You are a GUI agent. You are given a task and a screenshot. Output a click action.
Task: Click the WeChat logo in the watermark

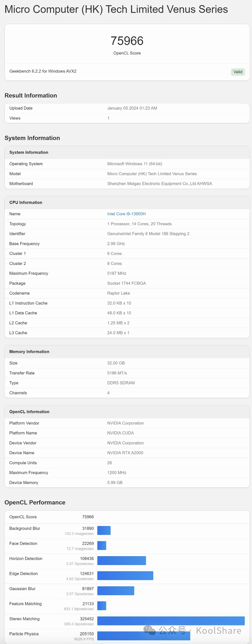(150, 630)
